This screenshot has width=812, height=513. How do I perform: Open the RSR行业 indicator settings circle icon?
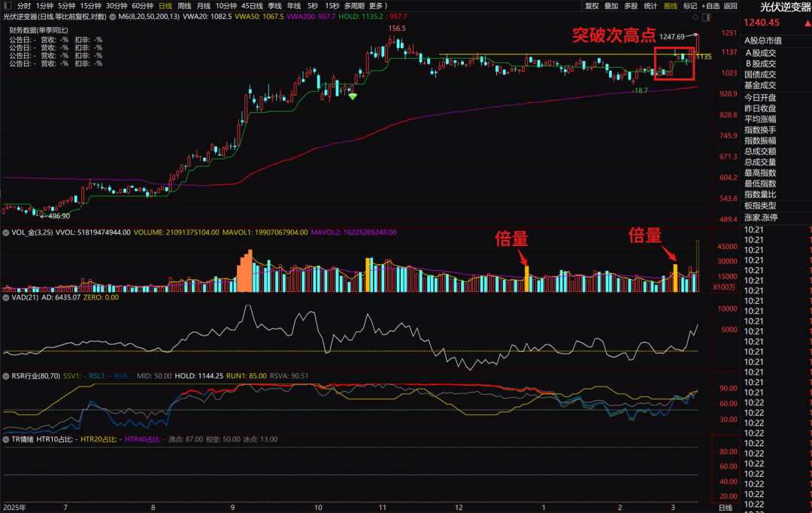click(x=6, y=375)
